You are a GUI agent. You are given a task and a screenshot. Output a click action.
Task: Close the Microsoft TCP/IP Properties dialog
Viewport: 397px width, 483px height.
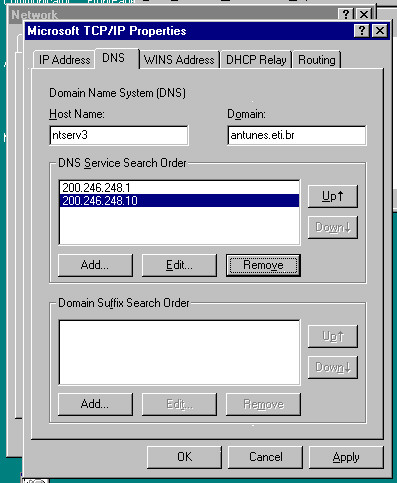pyautogui.click(x=380, y=31)
